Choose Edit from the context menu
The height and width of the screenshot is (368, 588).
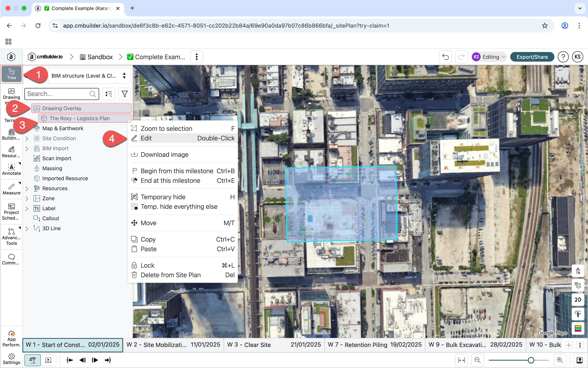click(x=183, y=138)
